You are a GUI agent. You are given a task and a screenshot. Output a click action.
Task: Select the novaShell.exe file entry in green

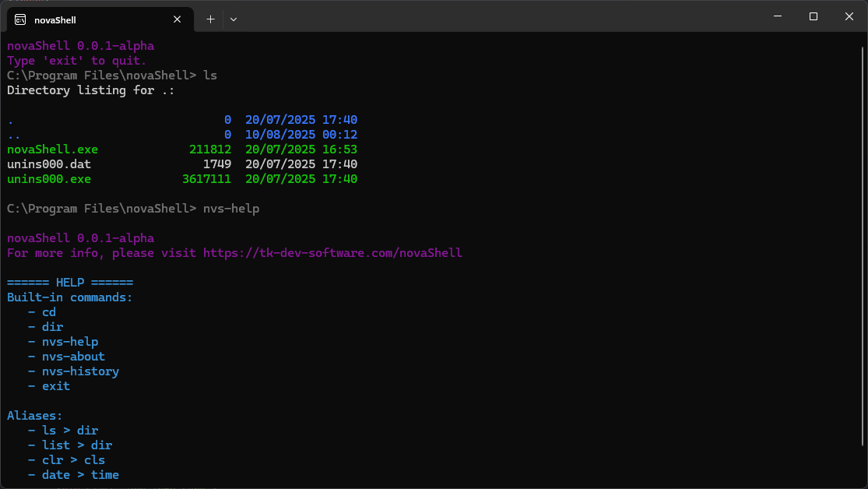tap(52, 149)
